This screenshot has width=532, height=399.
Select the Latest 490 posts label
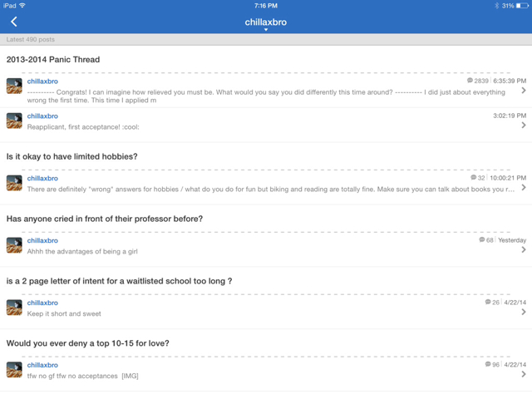[x=30, y=39]
